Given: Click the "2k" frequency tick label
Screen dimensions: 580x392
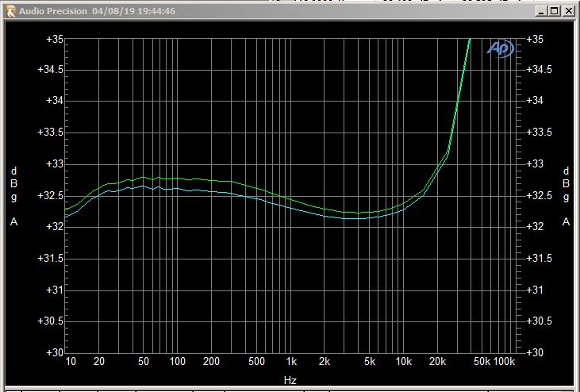Looking at the screenshot, I should point(324,361).
